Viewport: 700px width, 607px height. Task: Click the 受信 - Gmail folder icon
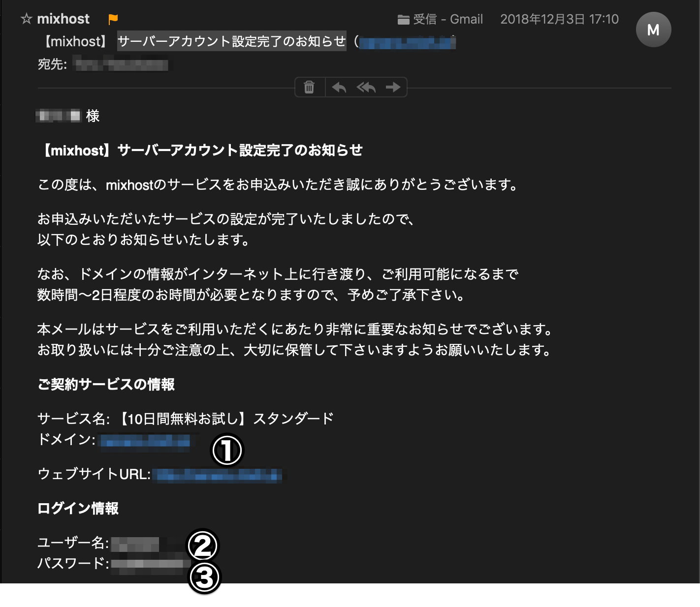(x=404, y=19)
